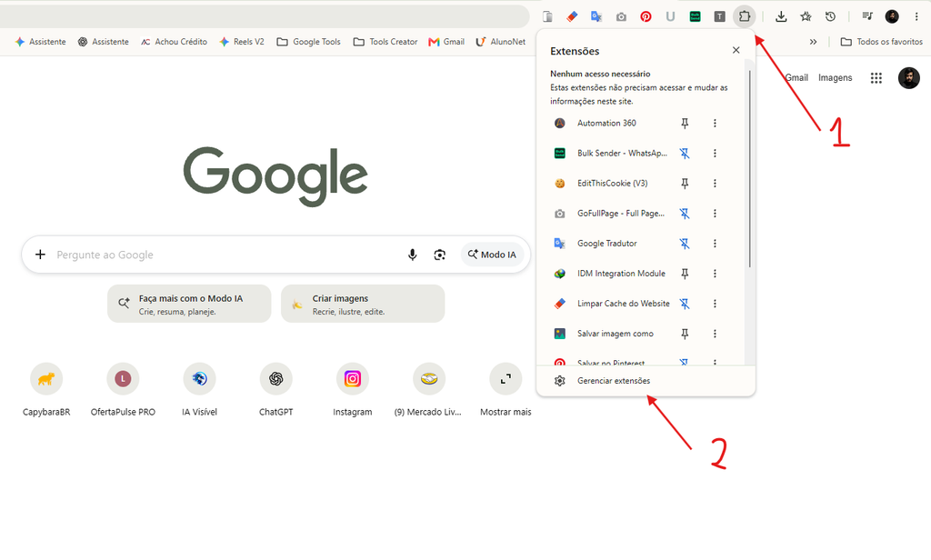Image resolution: width=931 pixels, height=560 pixels.
Task: Pin the EditThisCookie (V3) extension
Action: point(685,184)
